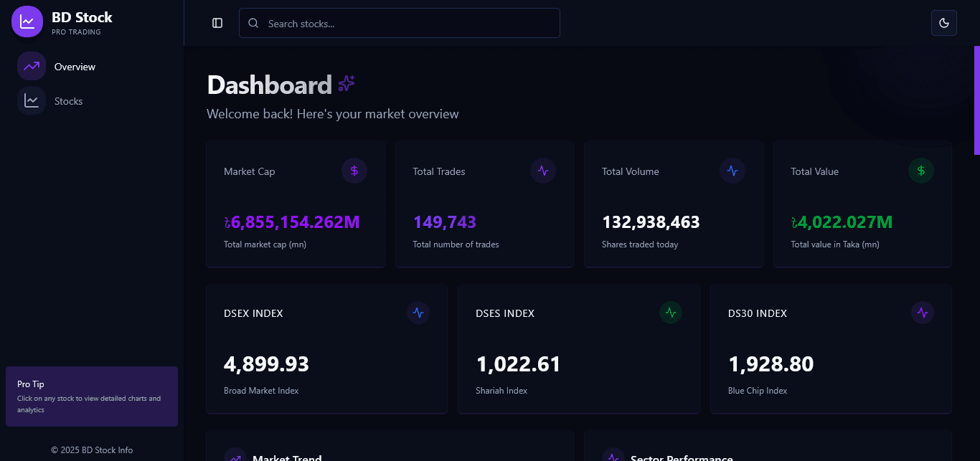Click the Market Cap card label
The image size is (980, 461).
pyautogui.click(x=250, y=171)
